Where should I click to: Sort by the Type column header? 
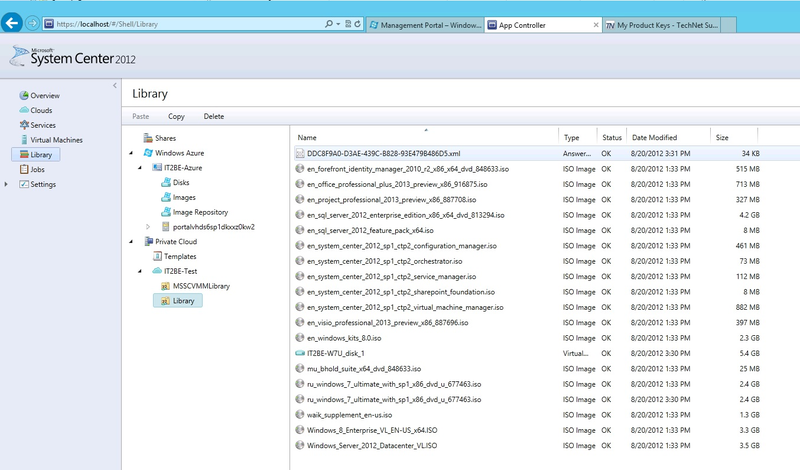pos(571,137)
